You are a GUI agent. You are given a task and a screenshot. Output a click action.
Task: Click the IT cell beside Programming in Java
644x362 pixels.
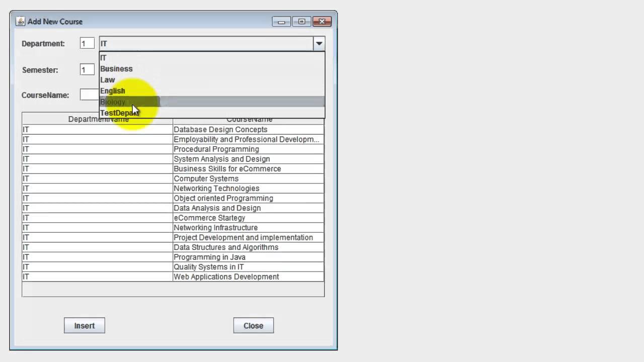pyautogui.click(x=97, y=257)
